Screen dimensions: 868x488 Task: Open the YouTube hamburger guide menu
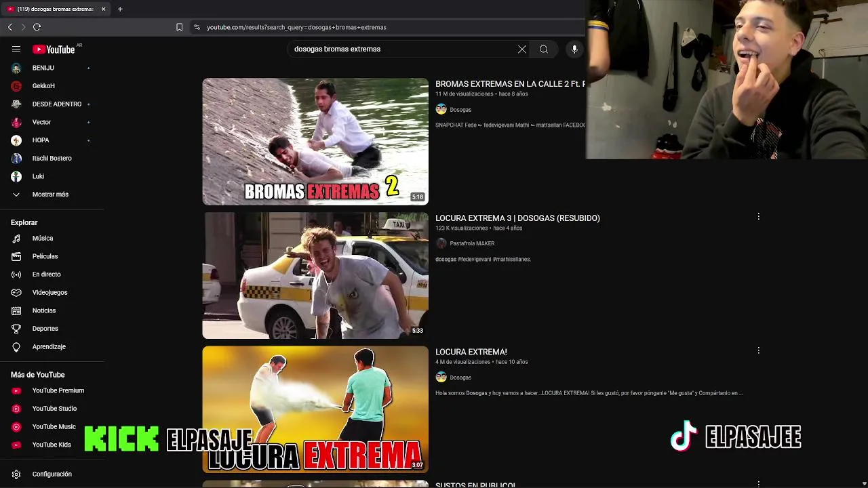(x=16, y=49)
